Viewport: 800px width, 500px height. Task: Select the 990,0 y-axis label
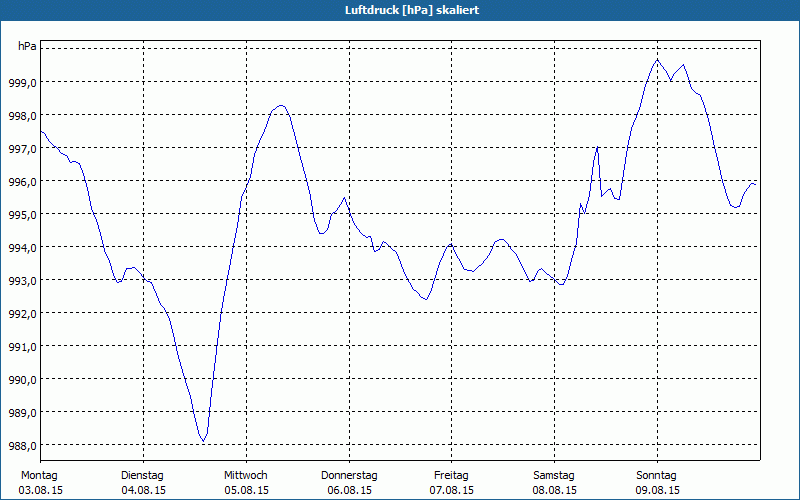click(x=22, y=380)
